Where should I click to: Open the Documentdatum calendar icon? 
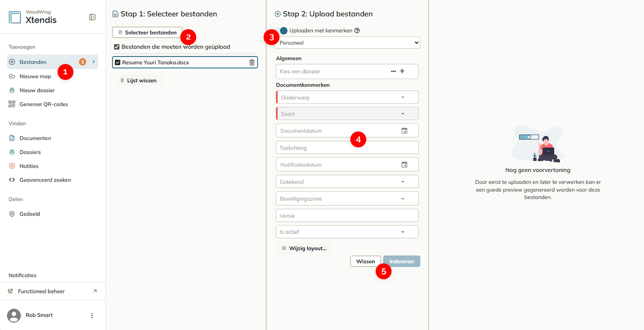pos(404,131)
